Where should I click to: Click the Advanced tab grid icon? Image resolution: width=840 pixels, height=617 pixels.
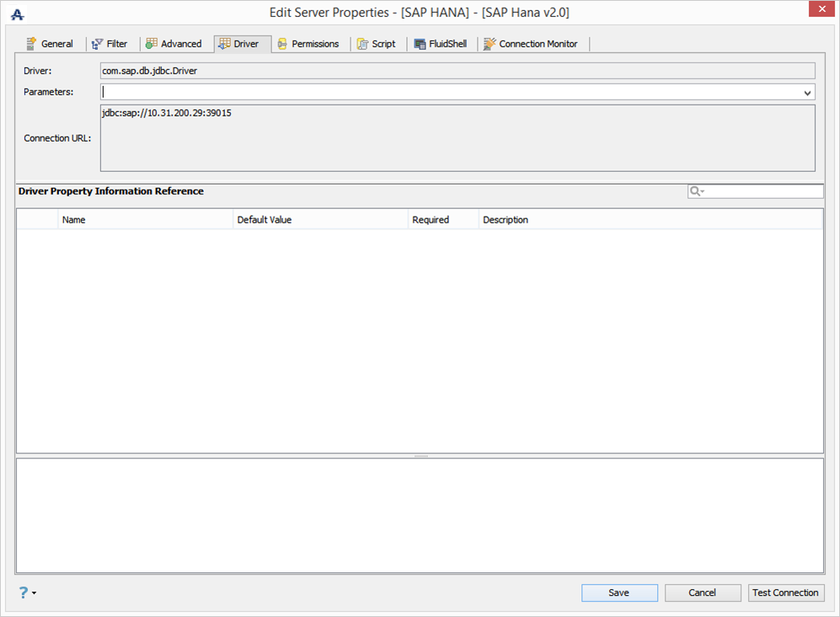pos(152,44)
